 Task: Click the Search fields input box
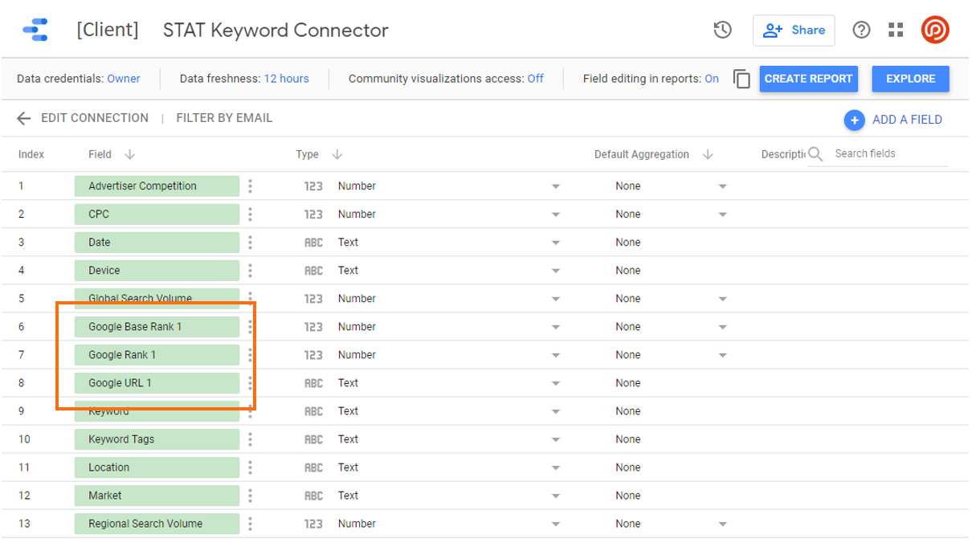point(888,153)
